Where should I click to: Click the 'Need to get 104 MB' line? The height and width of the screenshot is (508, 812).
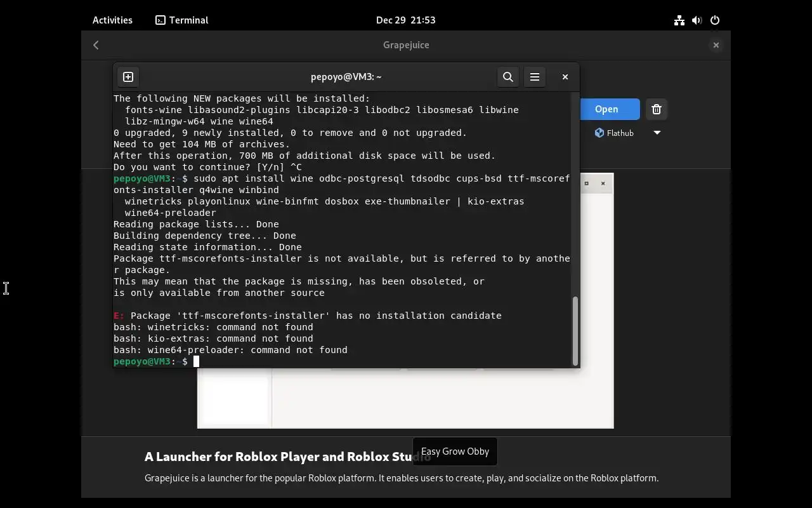click(x=202, y=144)
